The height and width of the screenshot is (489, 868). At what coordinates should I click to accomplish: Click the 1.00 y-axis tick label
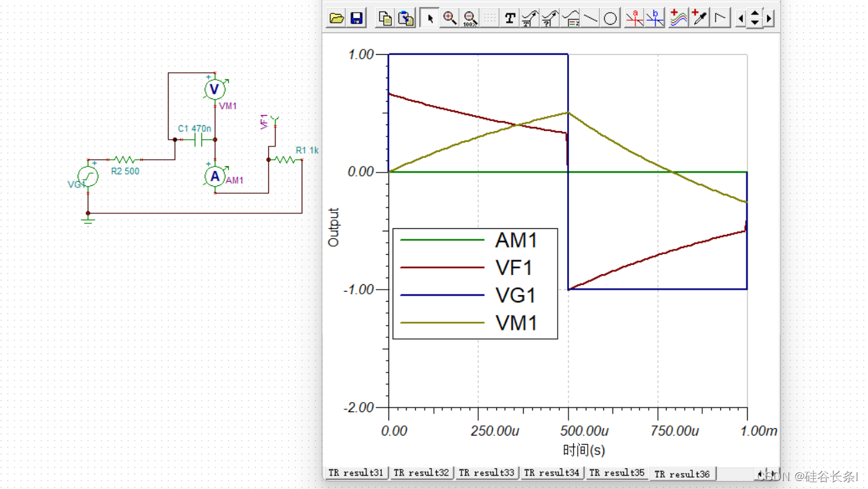[362, 54]
